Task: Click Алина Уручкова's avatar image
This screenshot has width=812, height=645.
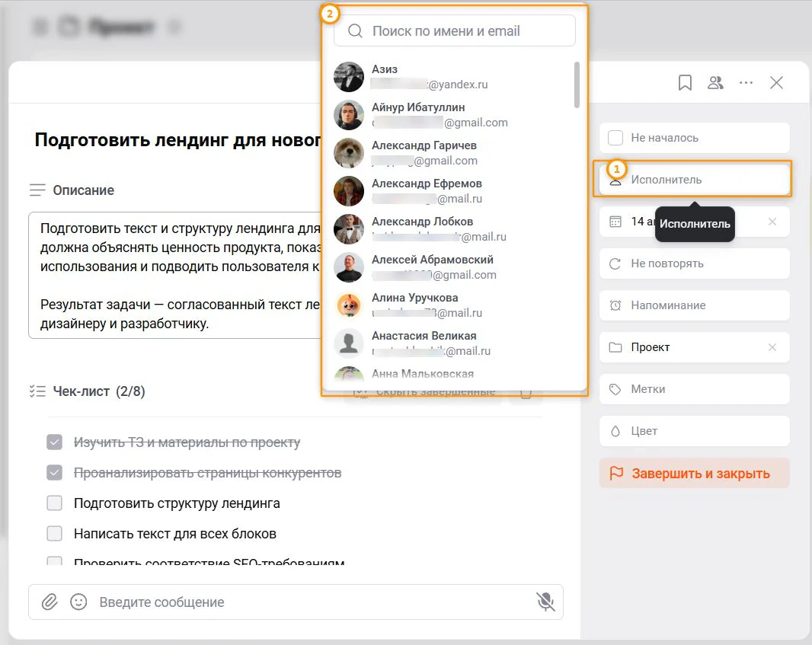Action: click(x=349, y=305)
